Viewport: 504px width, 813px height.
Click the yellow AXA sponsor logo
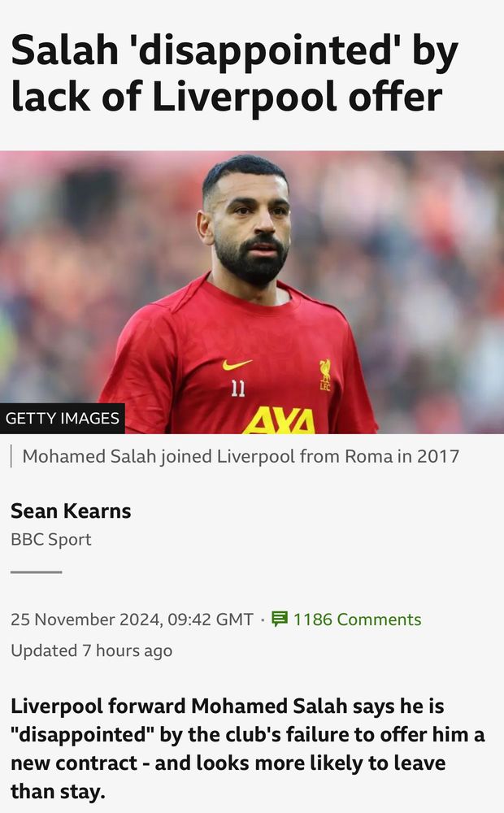(279, 420)
